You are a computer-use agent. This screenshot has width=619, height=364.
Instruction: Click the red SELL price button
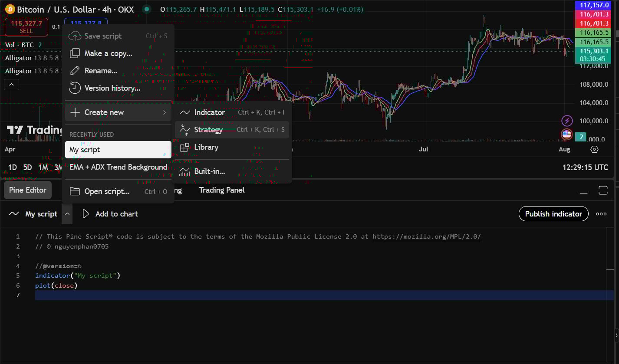point(26,27)
